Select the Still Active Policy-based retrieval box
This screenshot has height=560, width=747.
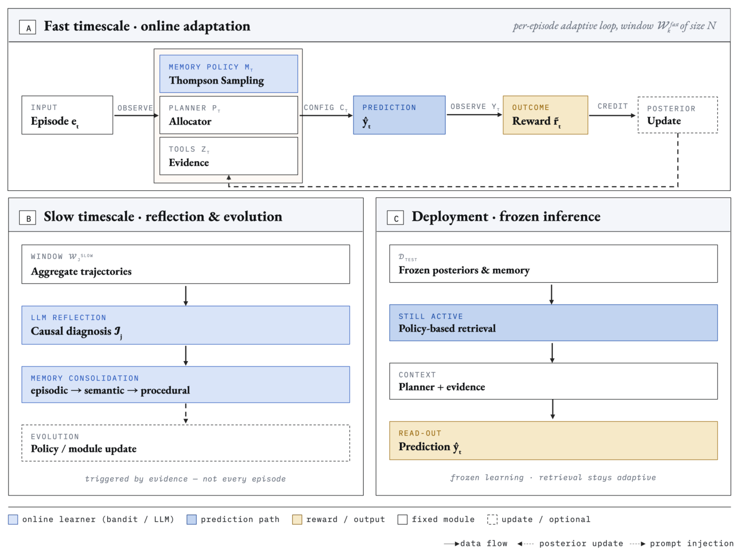(x=553, y=323)
